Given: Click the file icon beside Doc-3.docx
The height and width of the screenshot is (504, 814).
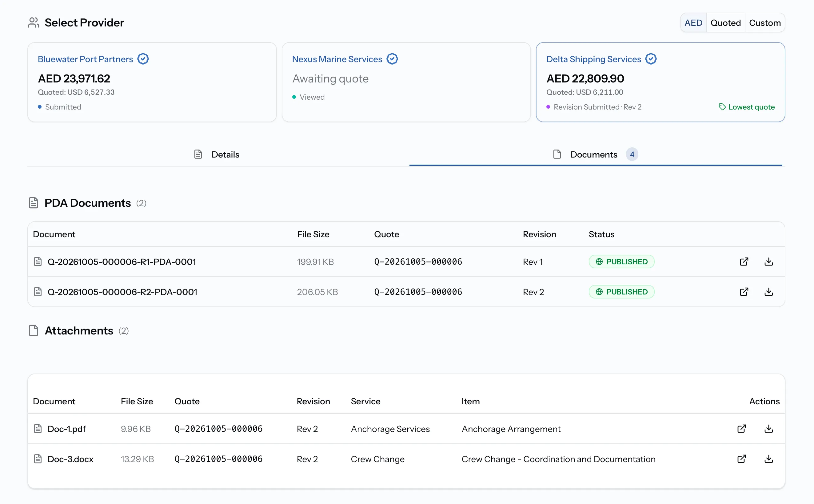Looking at the screenshot, I should 38,459.
